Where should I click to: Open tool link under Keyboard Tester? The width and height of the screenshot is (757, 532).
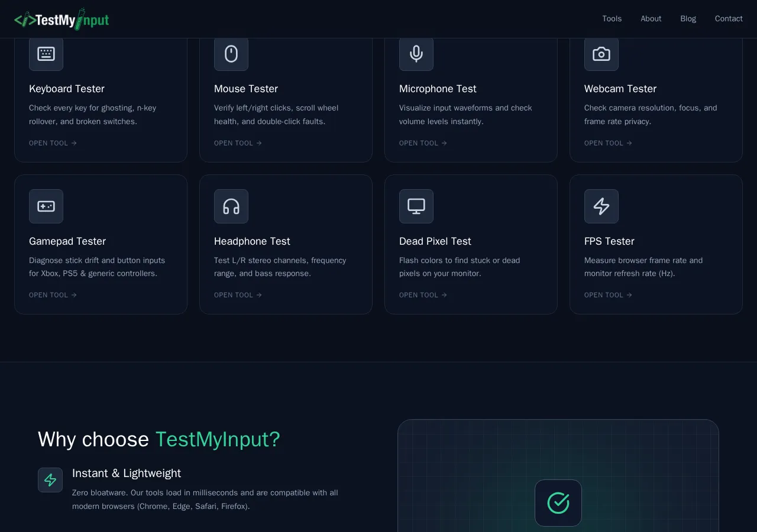(53, 143)
